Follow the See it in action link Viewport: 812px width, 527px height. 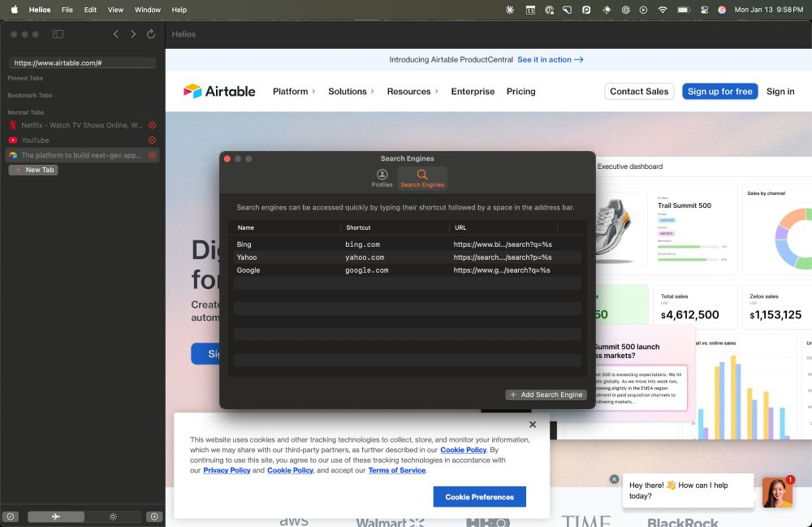[x=551, y=59]
